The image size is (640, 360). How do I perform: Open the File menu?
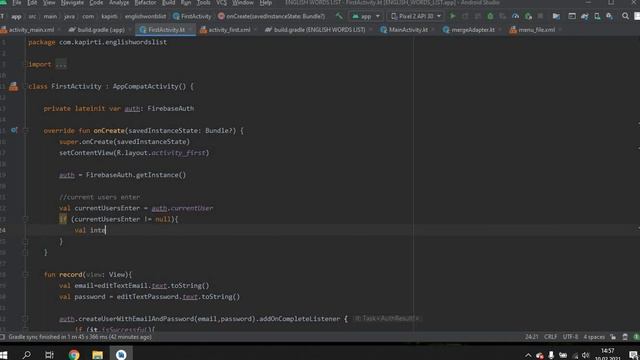coord(16,3)
